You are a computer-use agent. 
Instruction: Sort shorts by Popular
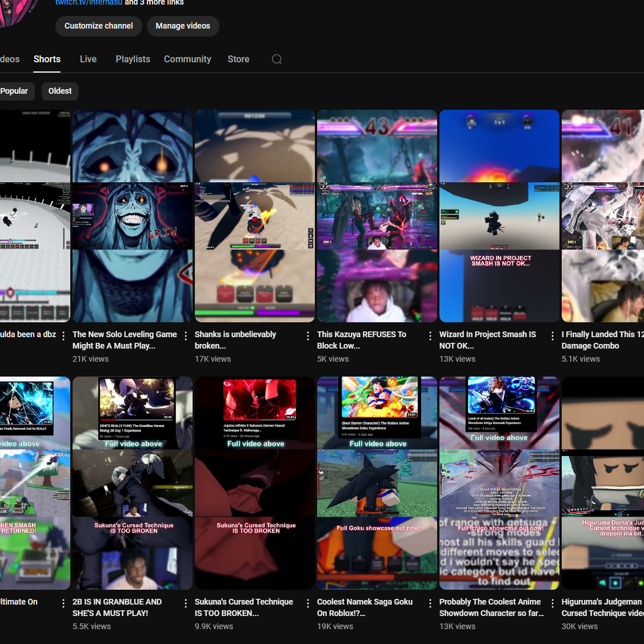(x=15, y=91)
